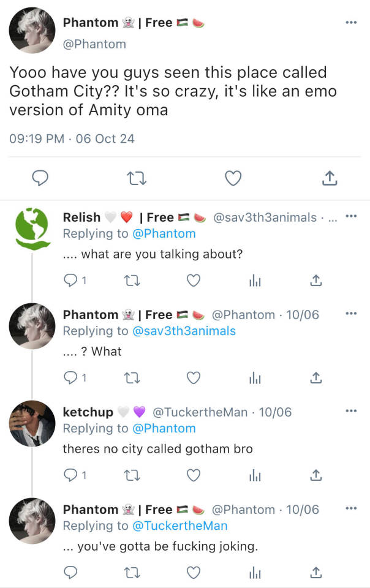The image size is (370, 588).
Task: Retweet ketchup's "no city called gotham" reply
Action: pyautogui.click(x=133, y=475)
